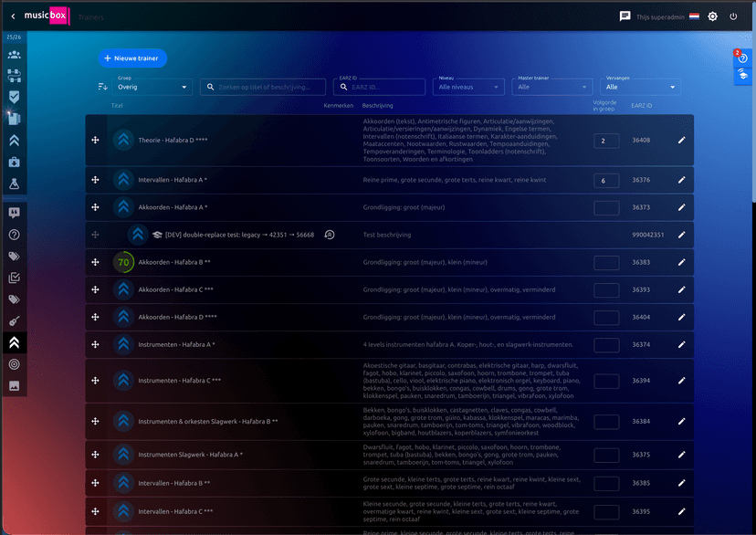Viewport: 756px width, 535px height.
Task: Grab move handle for Instrumenten - Hafabra C
Action: point(96,381)
